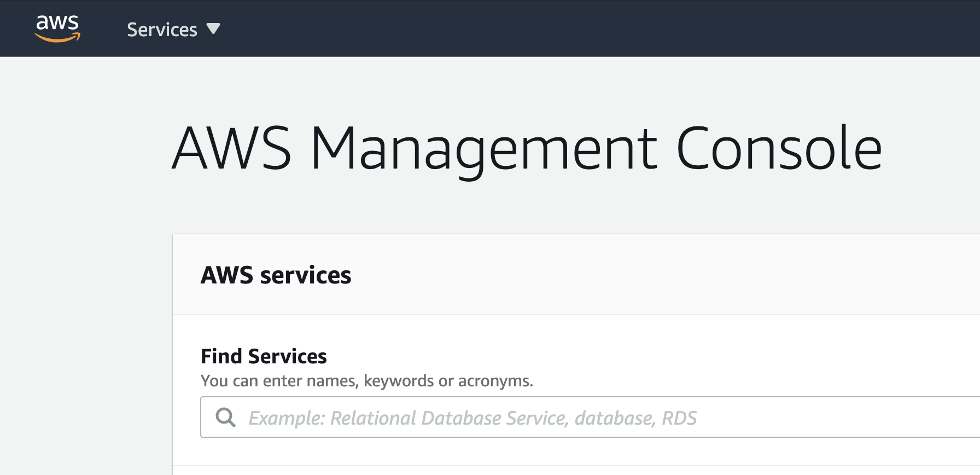Click the 'aws' lettering of the logo

coord(57,24)
